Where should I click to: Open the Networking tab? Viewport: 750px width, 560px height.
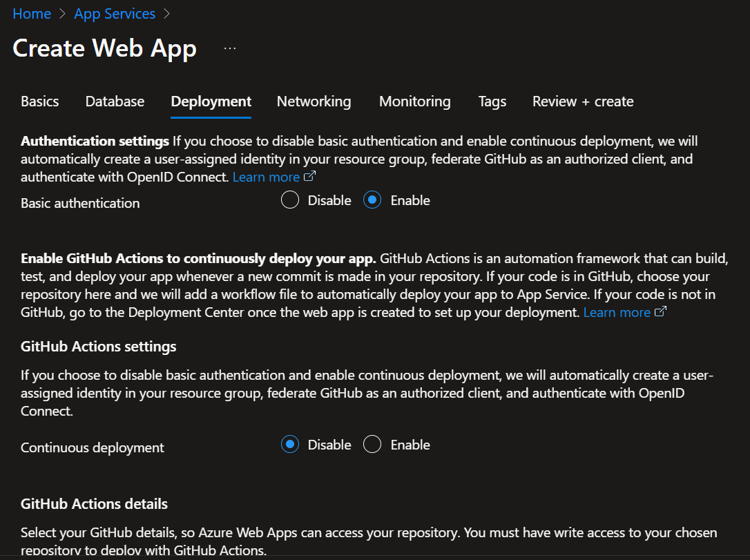coord(314,102)
